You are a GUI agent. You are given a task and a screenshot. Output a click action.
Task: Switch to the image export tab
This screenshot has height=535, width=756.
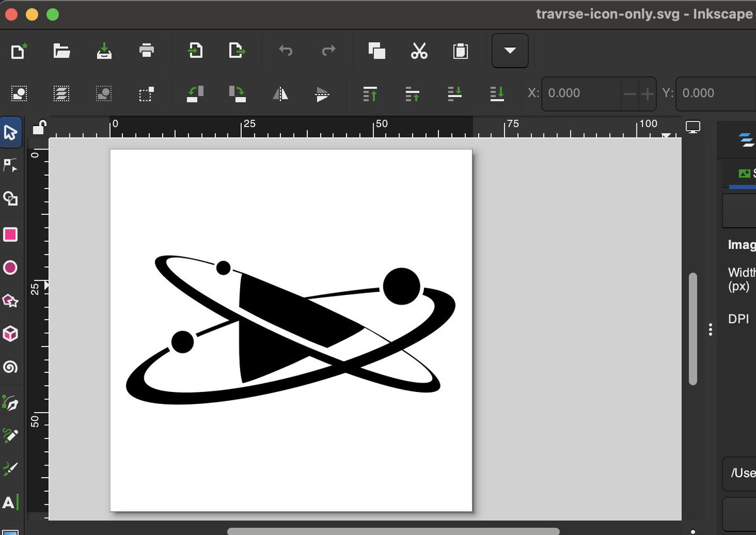click(x=746, y=173)
